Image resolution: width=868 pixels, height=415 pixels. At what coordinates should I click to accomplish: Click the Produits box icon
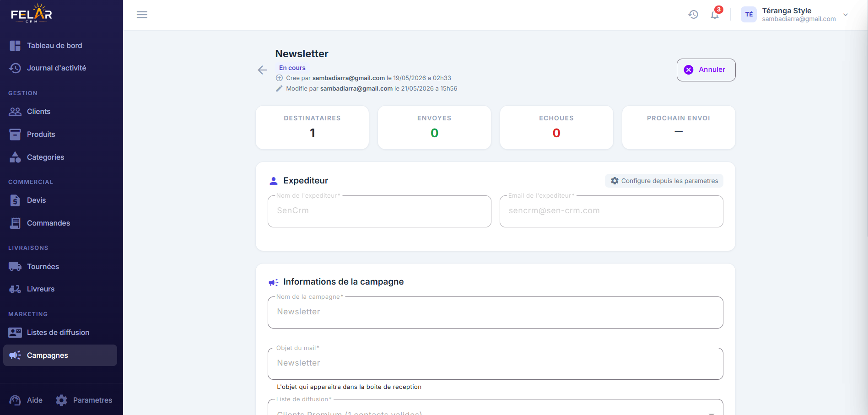point(15,134)
